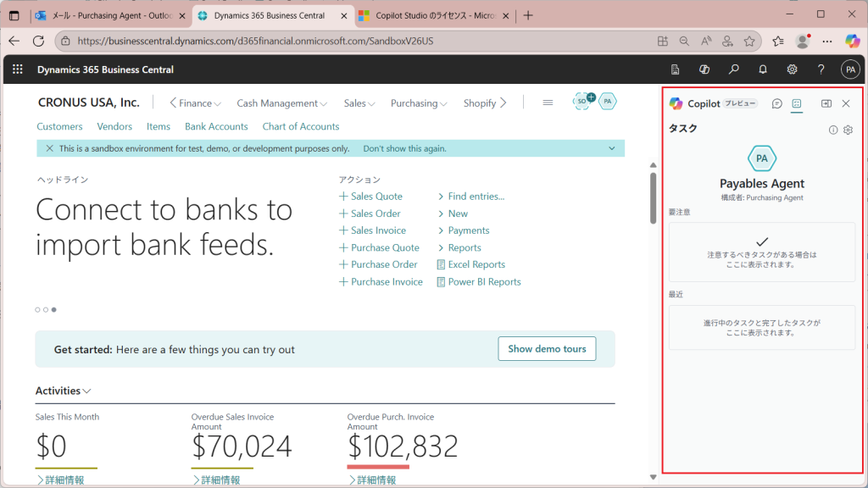Screen dimensions: 868x488
Task: Create a new Purchase Invoice
Action: pos(381,281)
